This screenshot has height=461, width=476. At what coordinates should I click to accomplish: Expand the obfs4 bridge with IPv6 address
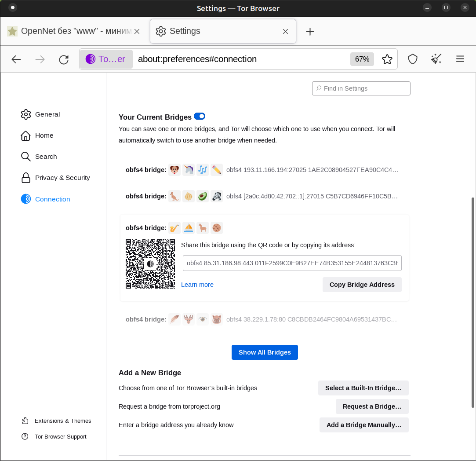(x=264, y=196)
